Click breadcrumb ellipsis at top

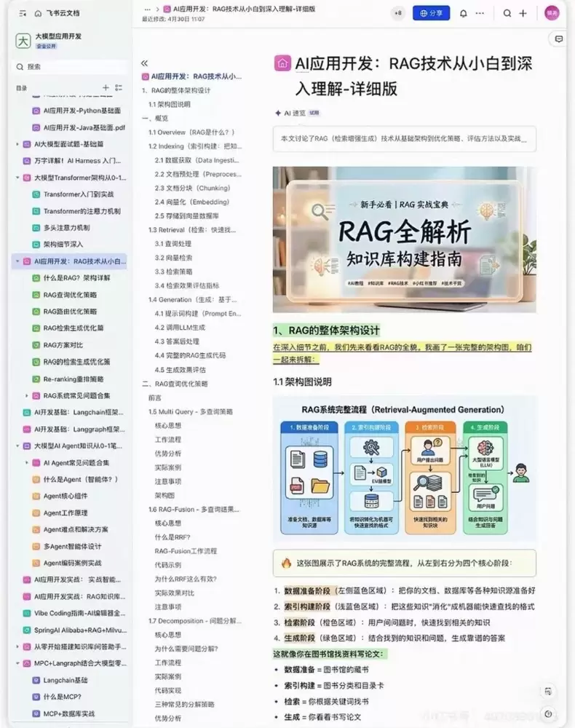coord(147,9)
